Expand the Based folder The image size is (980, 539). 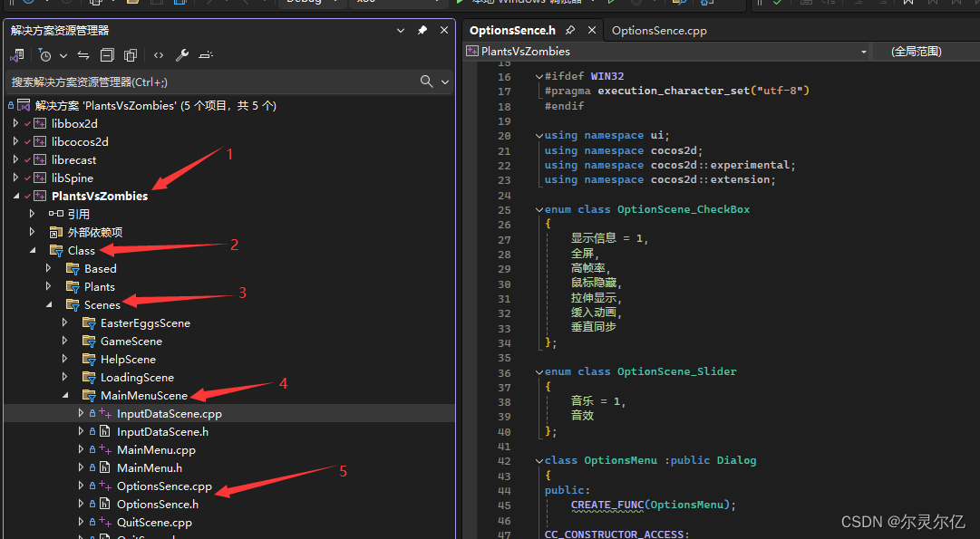coord(48,268)
